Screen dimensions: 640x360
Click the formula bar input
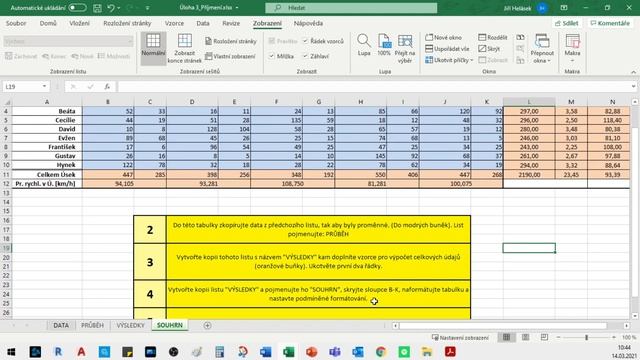[x=373, y=87]
